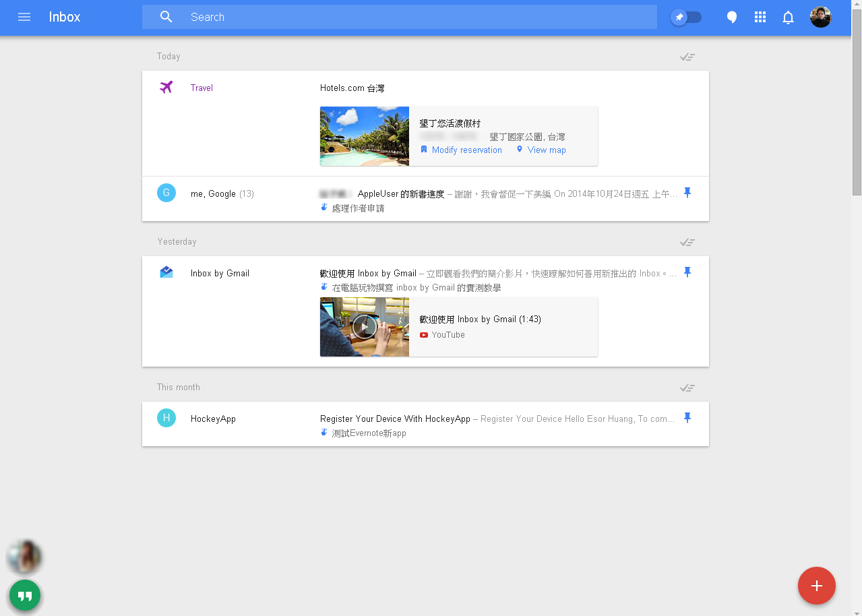Select the Travel label airplane icon
The width and height of the screenshot is (862, 616).
(x=166, y=87)
